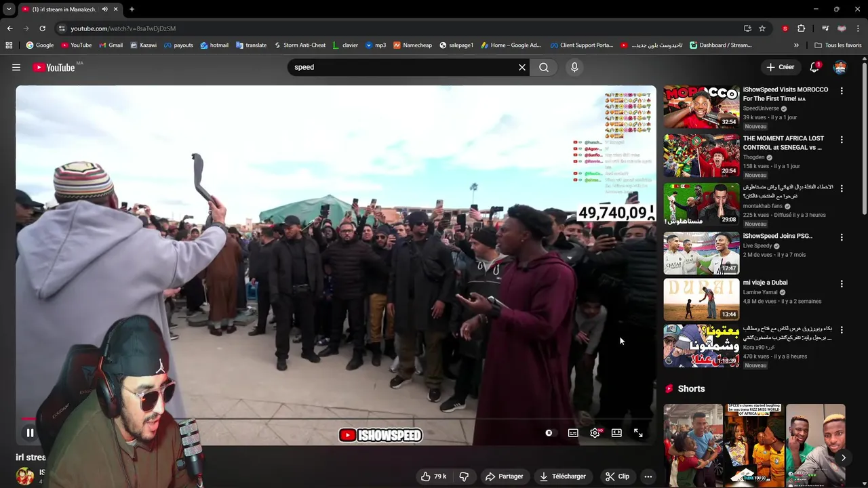Open options for the Kora x90 video

(x=842, y=330)
